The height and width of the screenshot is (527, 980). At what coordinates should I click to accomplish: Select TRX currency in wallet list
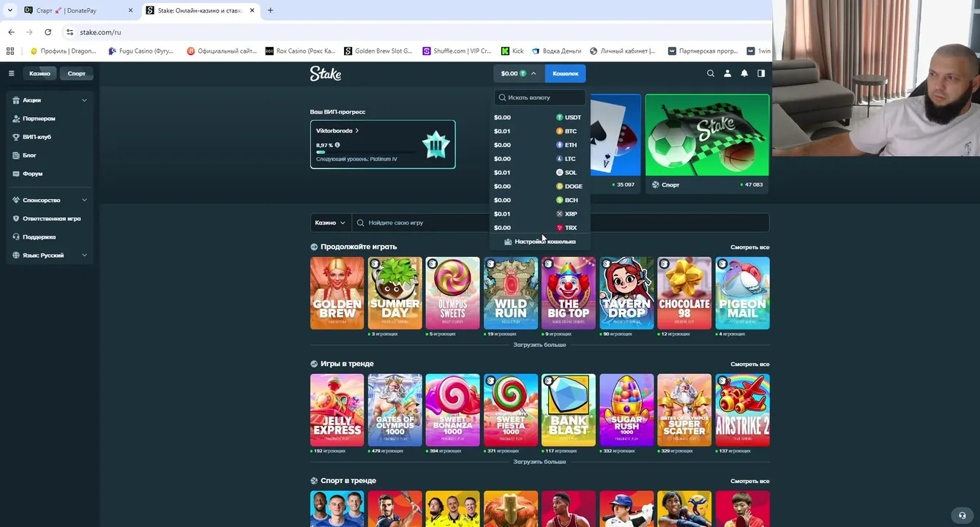(539, 228)
